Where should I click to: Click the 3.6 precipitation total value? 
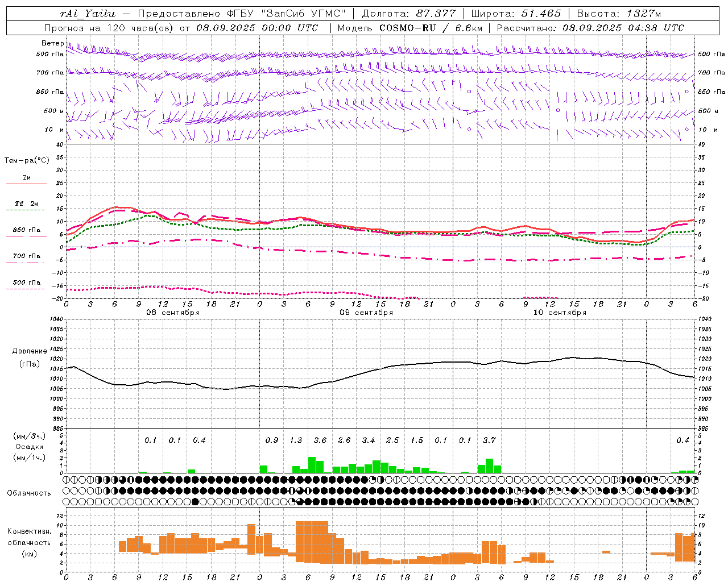(x=320, y=440)
